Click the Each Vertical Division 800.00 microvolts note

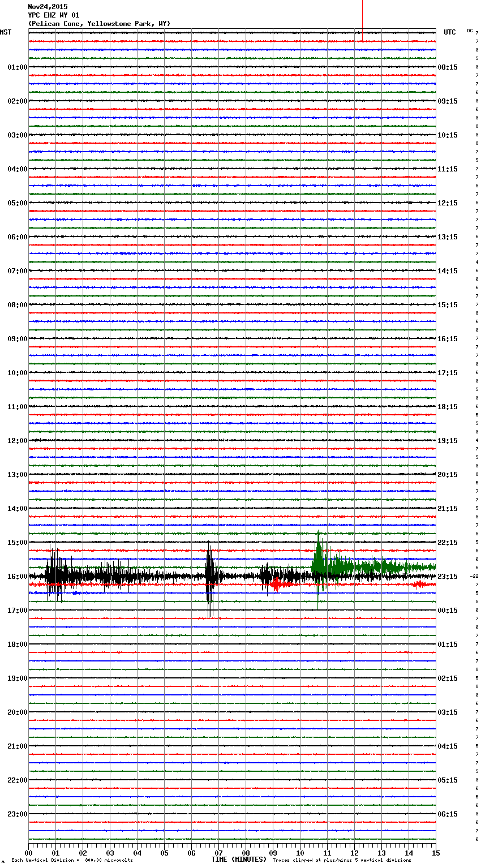point(72,860)
